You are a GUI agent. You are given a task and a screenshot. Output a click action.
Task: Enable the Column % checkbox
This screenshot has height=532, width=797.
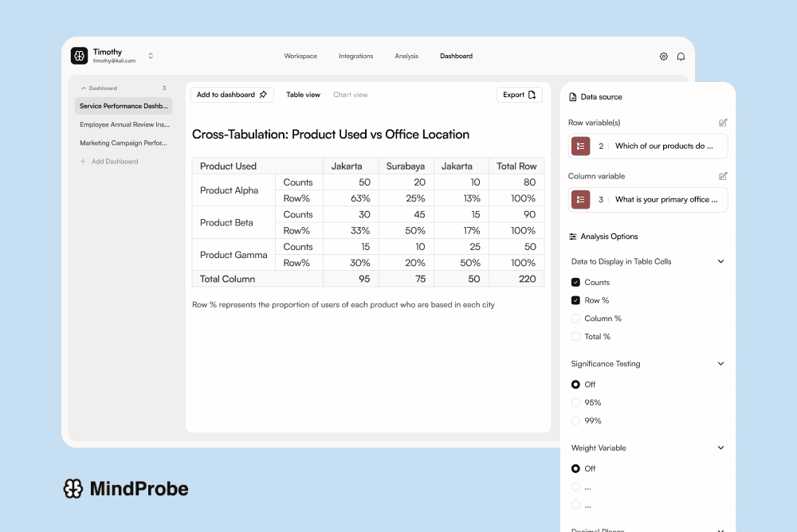(x=575, y=318)
